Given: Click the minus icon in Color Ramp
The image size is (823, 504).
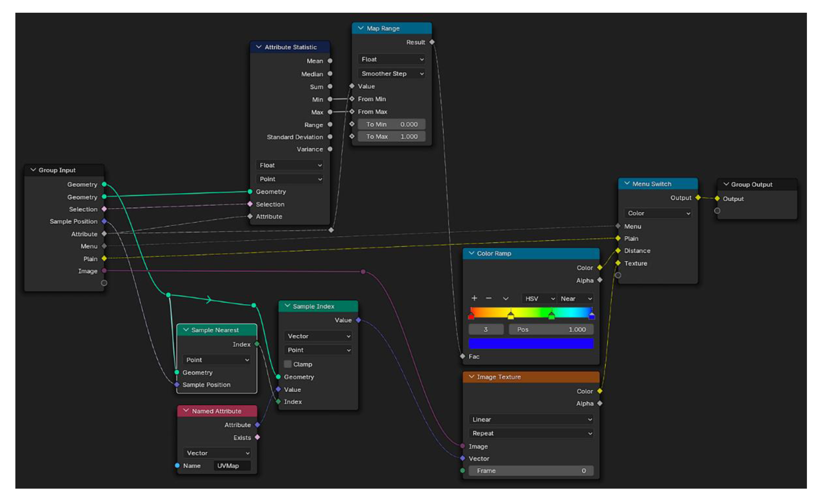Looking at the screenshot, I should [x=488, y=298].
